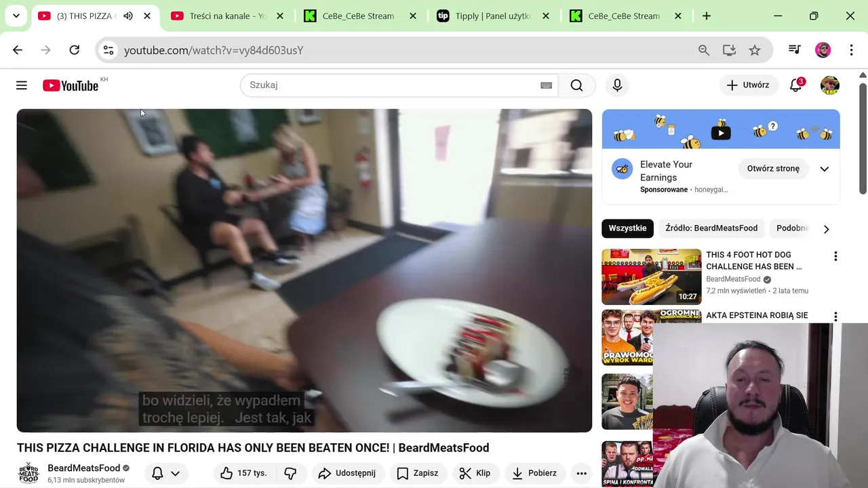The image size is (868, 488).
Task: Click the Utwórz create button
Action: (x=748, y=85)
